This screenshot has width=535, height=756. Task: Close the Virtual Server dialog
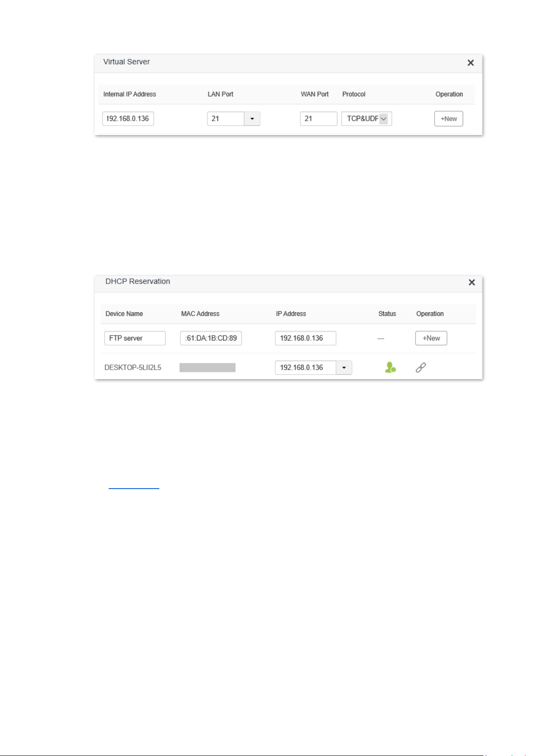(470, 63)
